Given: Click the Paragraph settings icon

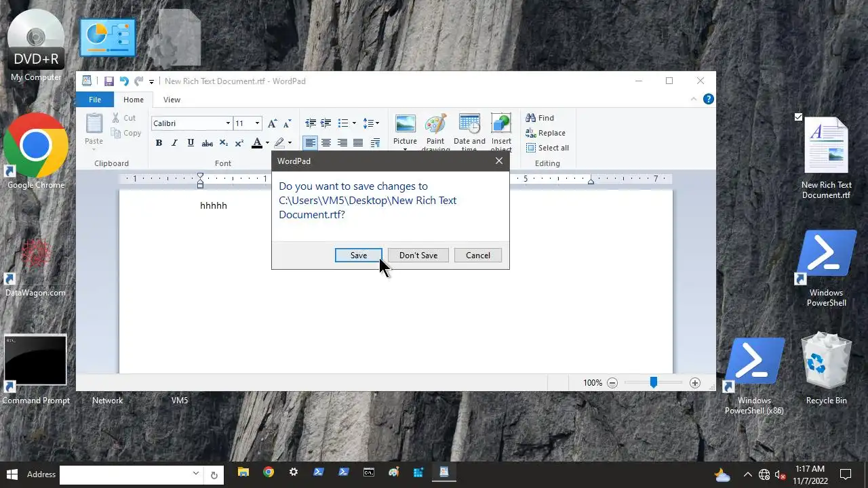Looking at the screenshot, I should pos(375,143).
